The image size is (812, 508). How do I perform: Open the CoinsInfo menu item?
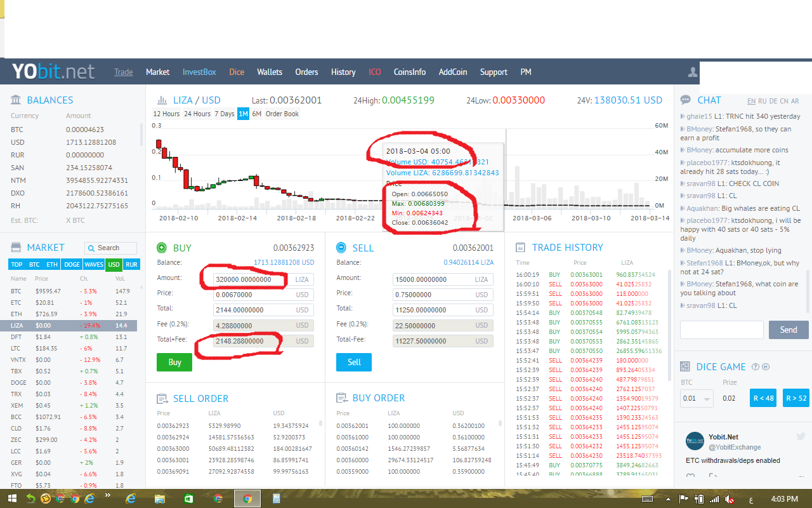tap(410, 72)
